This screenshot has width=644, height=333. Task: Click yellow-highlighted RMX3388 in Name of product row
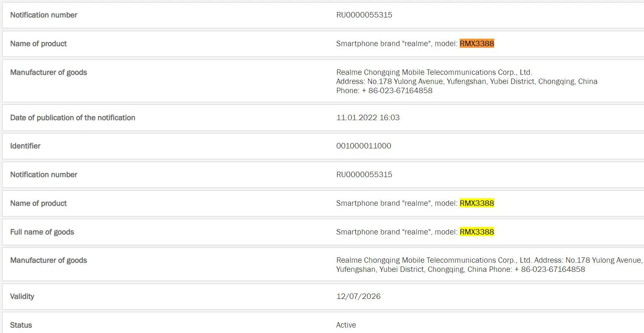click(x=477, y=203)
